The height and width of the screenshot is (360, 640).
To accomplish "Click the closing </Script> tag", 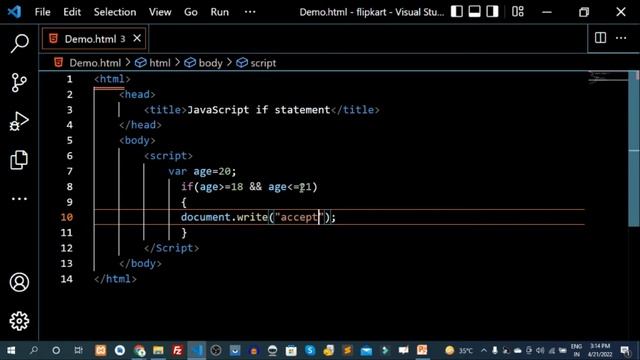I will (x=171, y=248).
